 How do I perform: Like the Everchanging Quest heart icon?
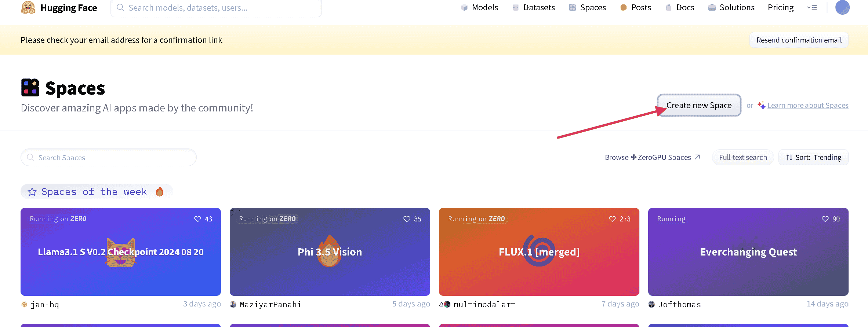pos(825,219)
